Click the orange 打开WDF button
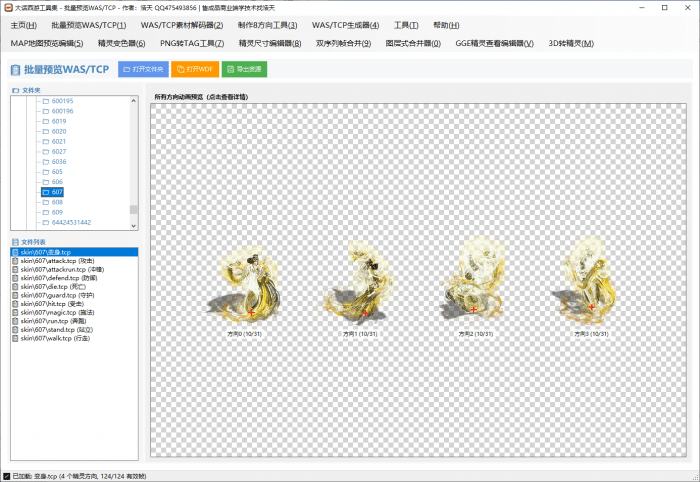This screenshot has width=700, height=482. (194, 70)
